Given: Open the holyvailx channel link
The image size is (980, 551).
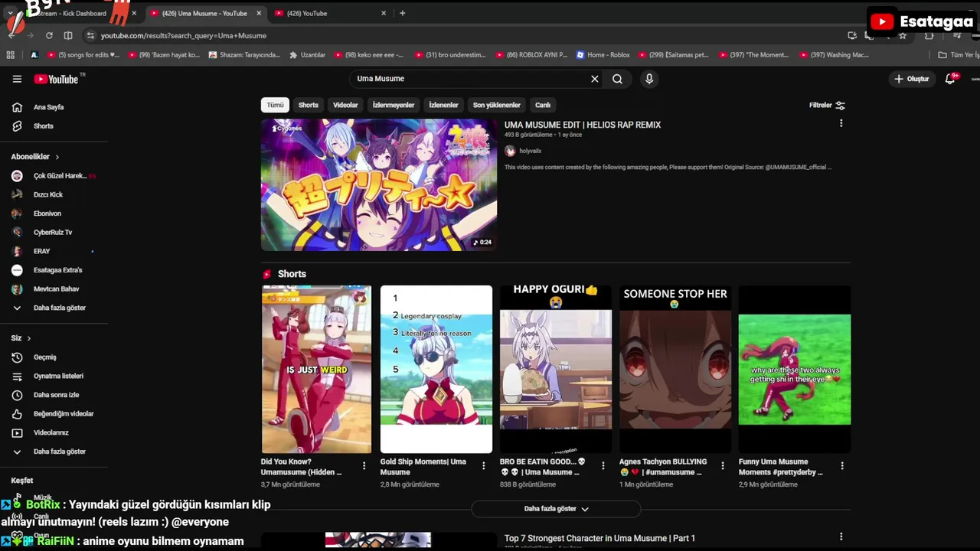Looking at the screenshot, I should [x=530, y=151].
